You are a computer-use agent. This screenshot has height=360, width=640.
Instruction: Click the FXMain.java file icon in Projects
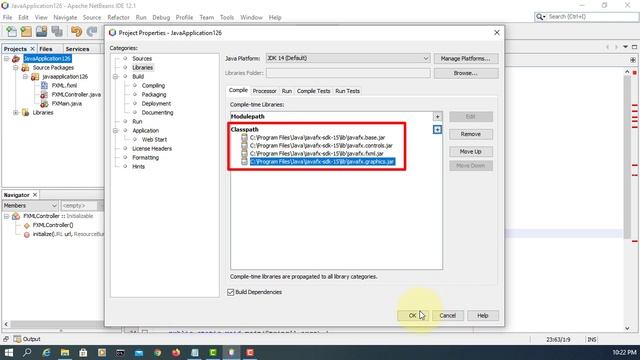(x=44, y=103)
